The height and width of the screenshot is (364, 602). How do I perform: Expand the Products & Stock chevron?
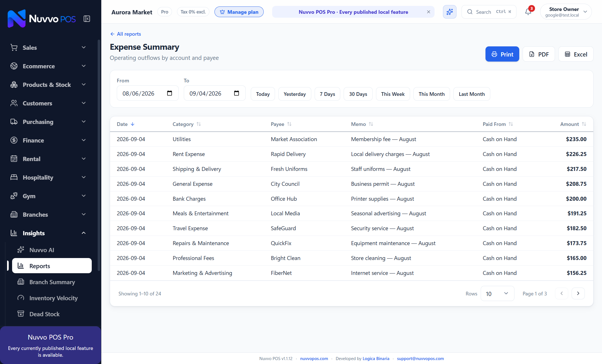coord(84,85)
